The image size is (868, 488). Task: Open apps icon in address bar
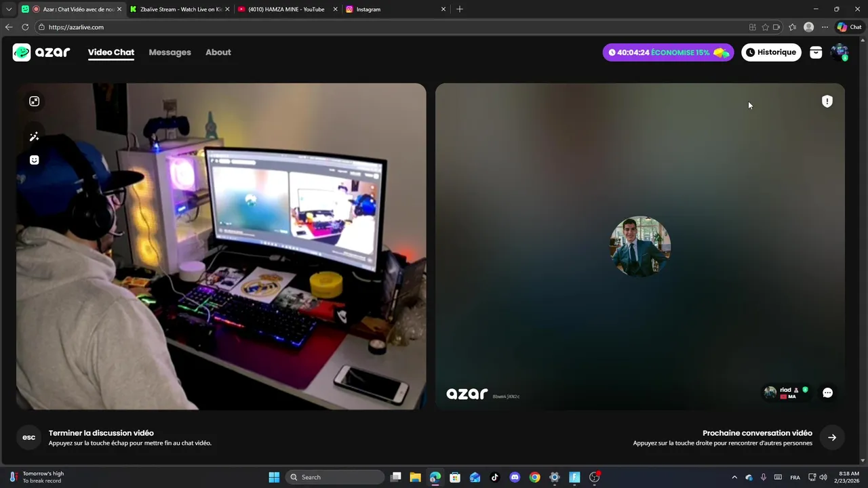pos(753,27)
